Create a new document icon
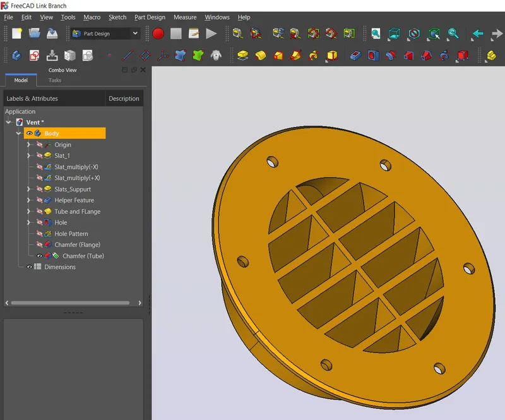The height and width of the screenshot is (420, 505). click(17, 33)
